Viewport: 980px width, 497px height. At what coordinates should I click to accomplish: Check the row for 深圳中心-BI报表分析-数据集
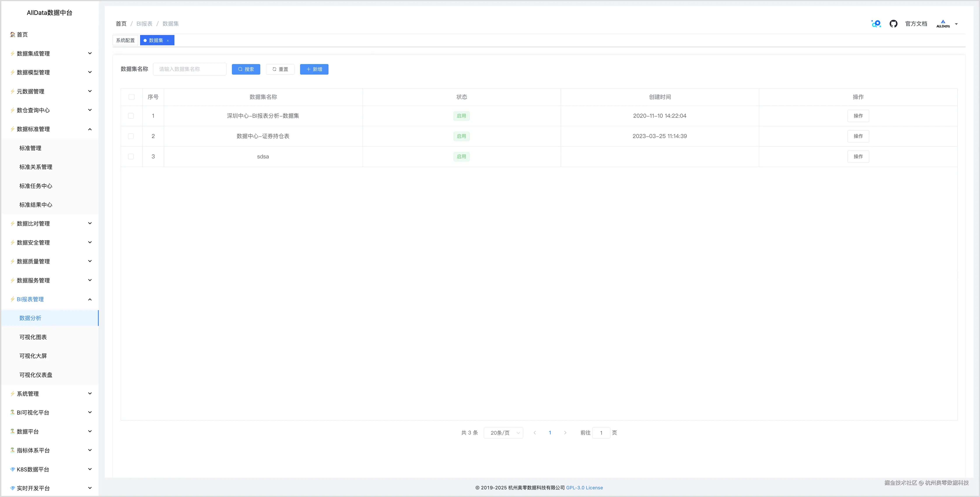coord(131,116)
